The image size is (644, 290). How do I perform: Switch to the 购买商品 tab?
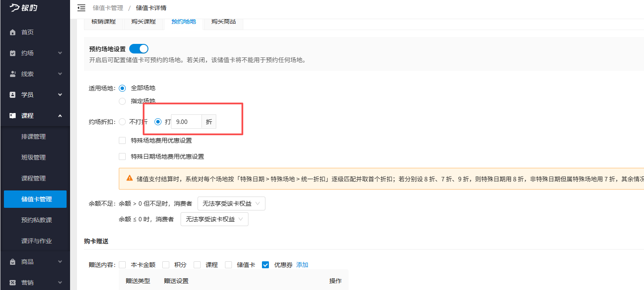pyautogui.click(x=223, y=21)
